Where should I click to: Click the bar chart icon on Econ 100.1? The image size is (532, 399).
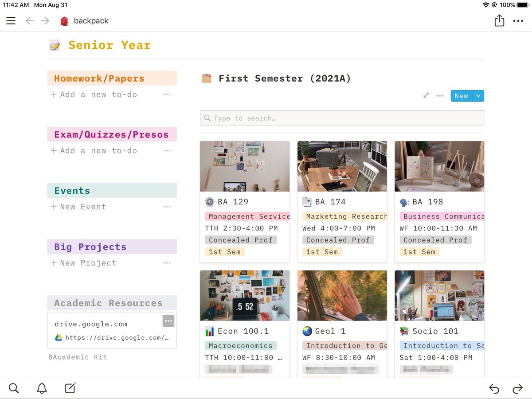(x=209, y=331)
